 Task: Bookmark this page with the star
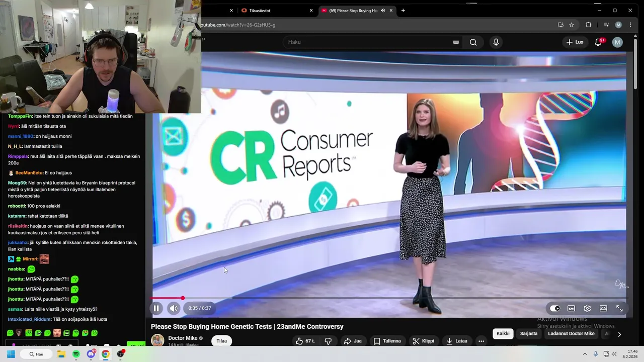[572, 25]
